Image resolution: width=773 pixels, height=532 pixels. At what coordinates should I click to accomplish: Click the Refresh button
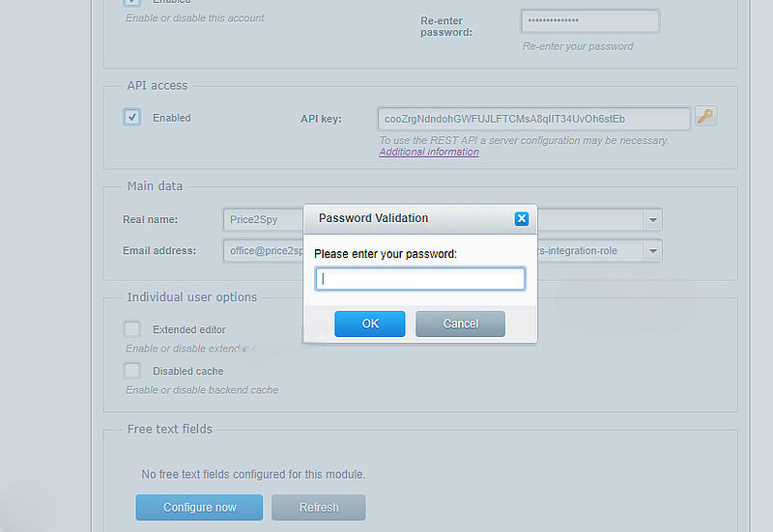pyautogui.click(x=319, y=507)
